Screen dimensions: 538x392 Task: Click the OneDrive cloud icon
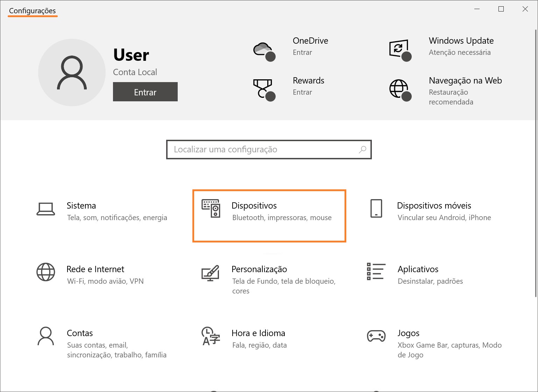[263, 50]
